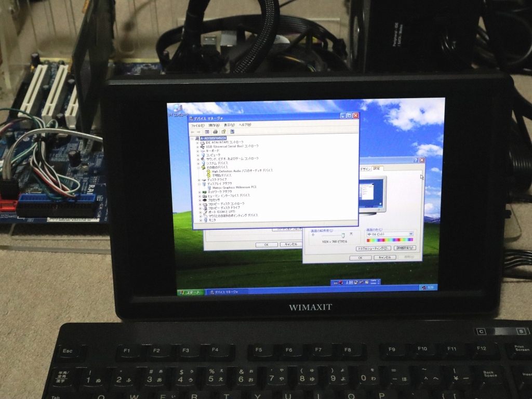The image size is (532, 399).
Task: Click the keyboard icon on the language bar
Action: tap(336, 283)
